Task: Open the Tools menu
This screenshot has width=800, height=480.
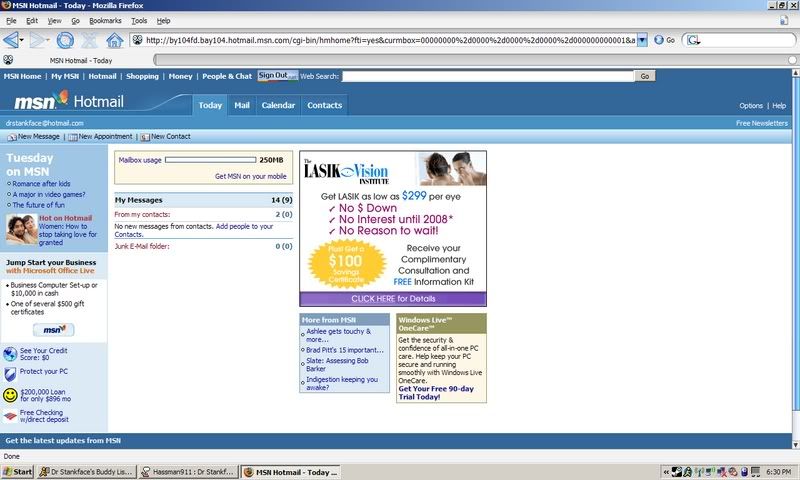Action: [139, 20]
